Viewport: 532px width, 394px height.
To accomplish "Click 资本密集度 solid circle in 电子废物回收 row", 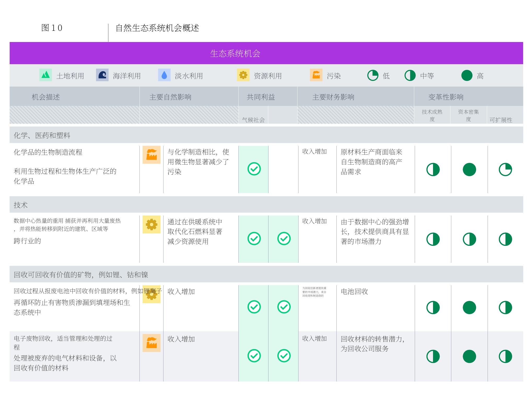I will pos(469,356).
